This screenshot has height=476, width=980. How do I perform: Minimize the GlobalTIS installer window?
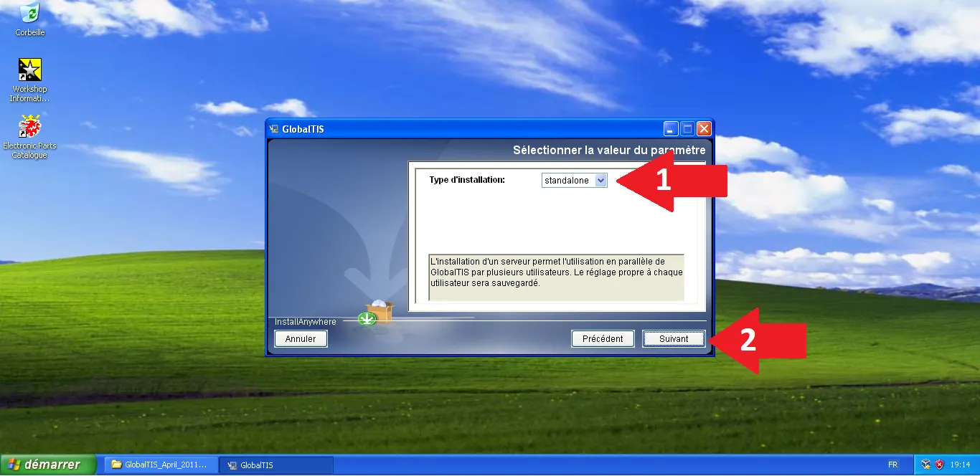[671, 129]
